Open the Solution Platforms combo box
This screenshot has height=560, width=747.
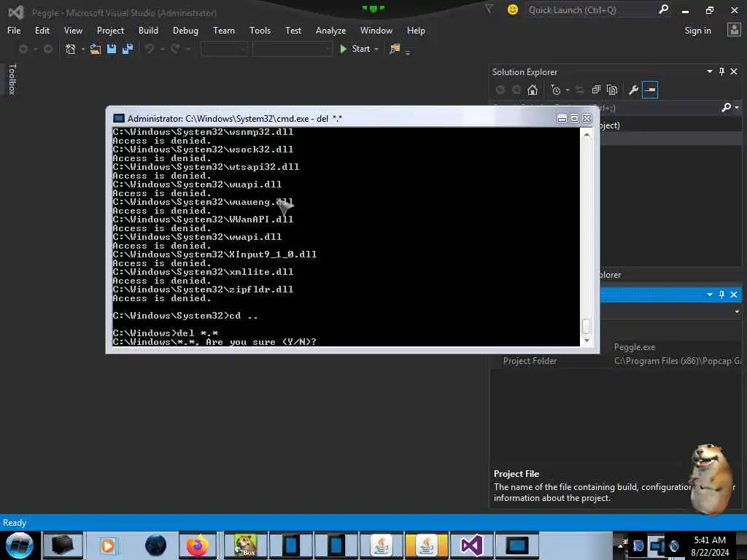[x=292, y=49]
